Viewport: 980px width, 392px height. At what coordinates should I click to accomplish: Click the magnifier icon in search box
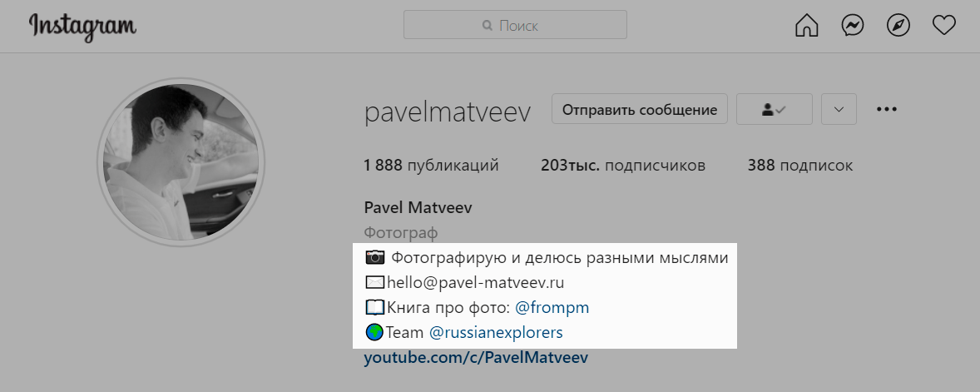click(488, 26)
